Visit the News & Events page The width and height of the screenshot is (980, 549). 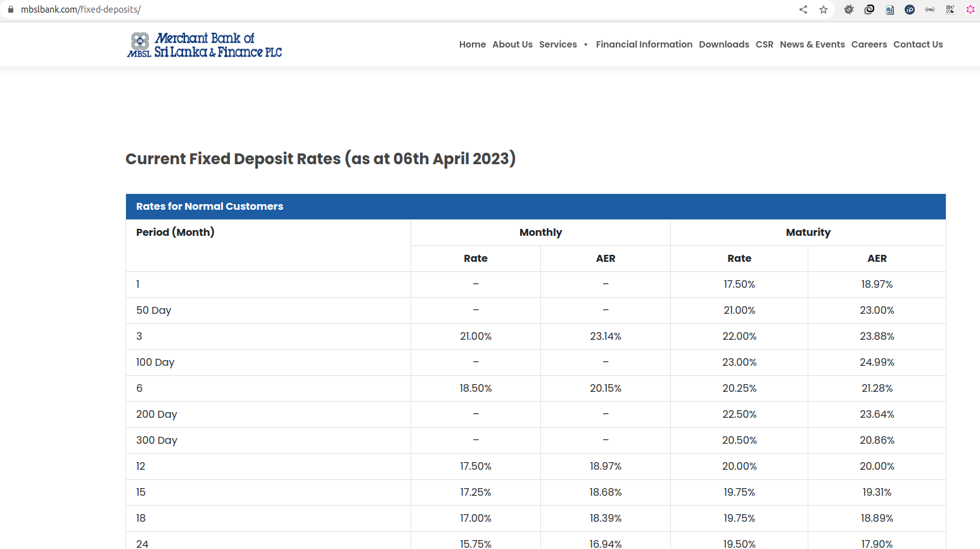point(812,44)
